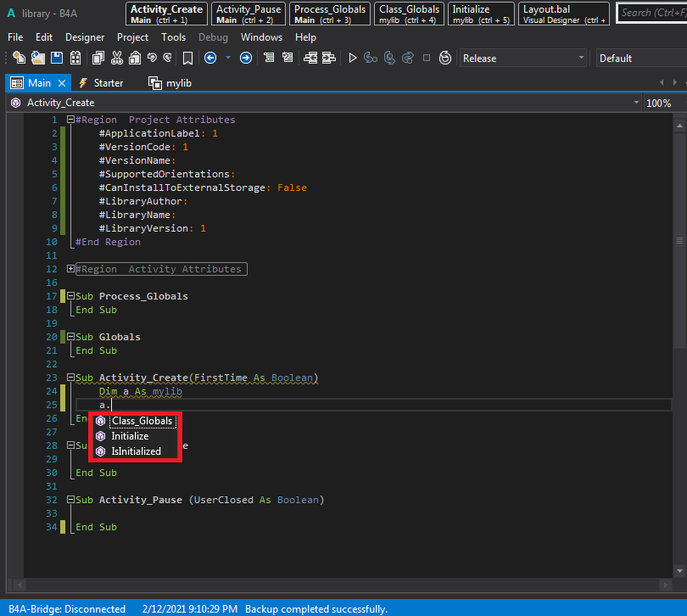
Task: Select Initialize from autocomplete list
Action: (130, 436)
